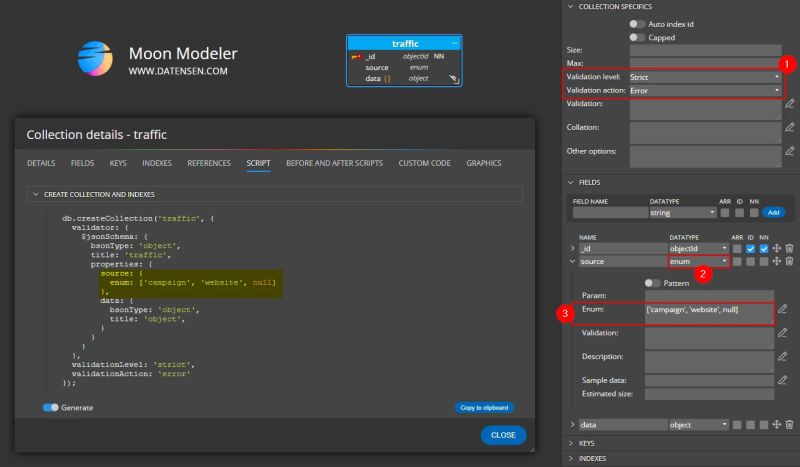Delete the data field with trash icon

click(x=789, y=425)
